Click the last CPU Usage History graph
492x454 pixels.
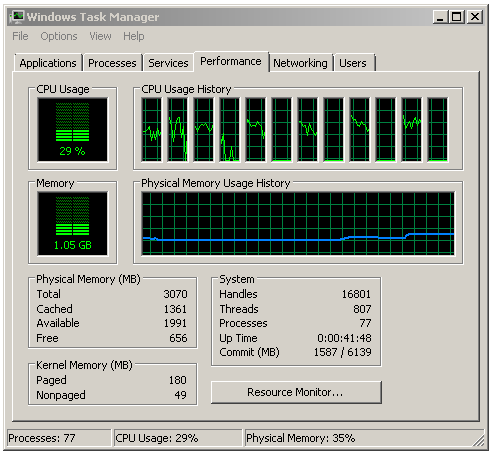(438, 130)
